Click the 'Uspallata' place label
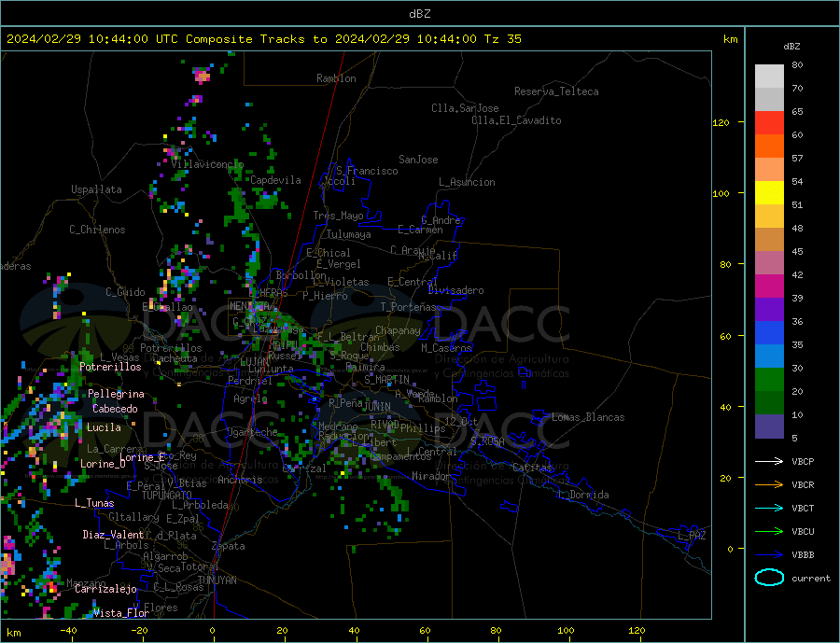The image size is (840, 643). pos(96,189)
